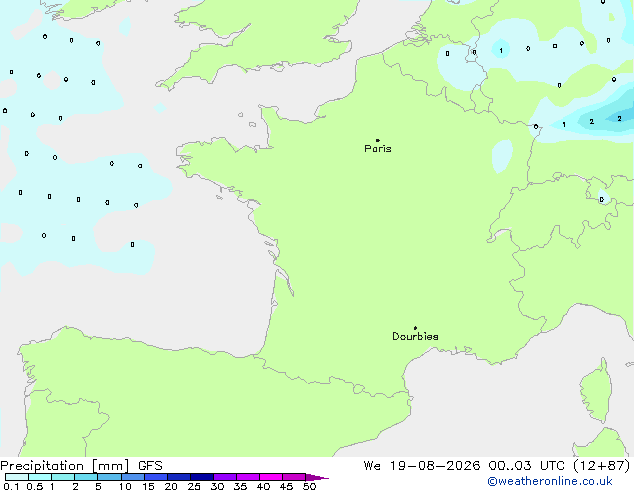Viewport: 634px width, 490px height.
Task: Pick the legend swatch between 20 and 25
Action: 178,477
